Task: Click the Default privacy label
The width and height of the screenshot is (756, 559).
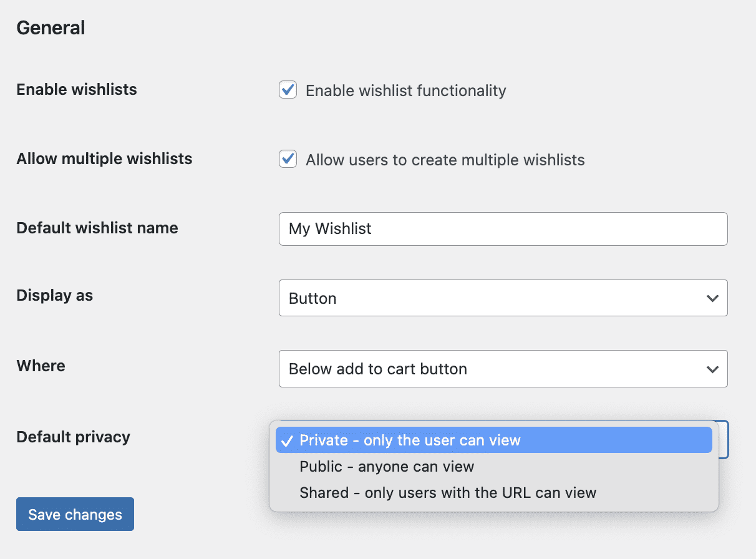Action: [x=74, y=437]
